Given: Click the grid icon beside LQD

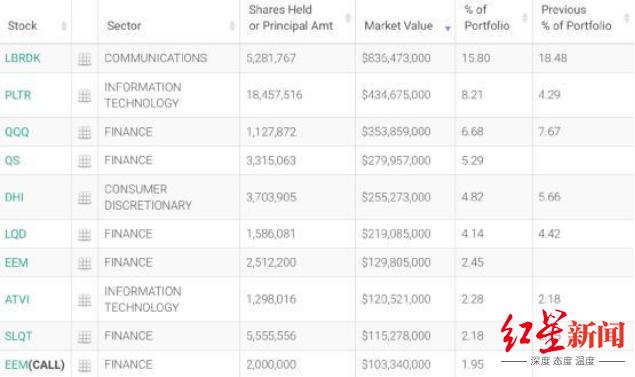Looking at the screenshot, I should (x=84, y=235).
